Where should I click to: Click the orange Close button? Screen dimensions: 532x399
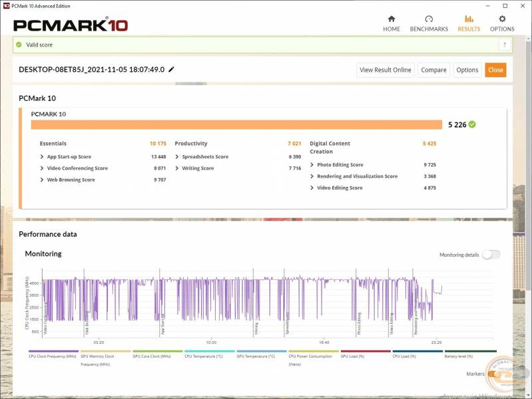coord(495,70)
